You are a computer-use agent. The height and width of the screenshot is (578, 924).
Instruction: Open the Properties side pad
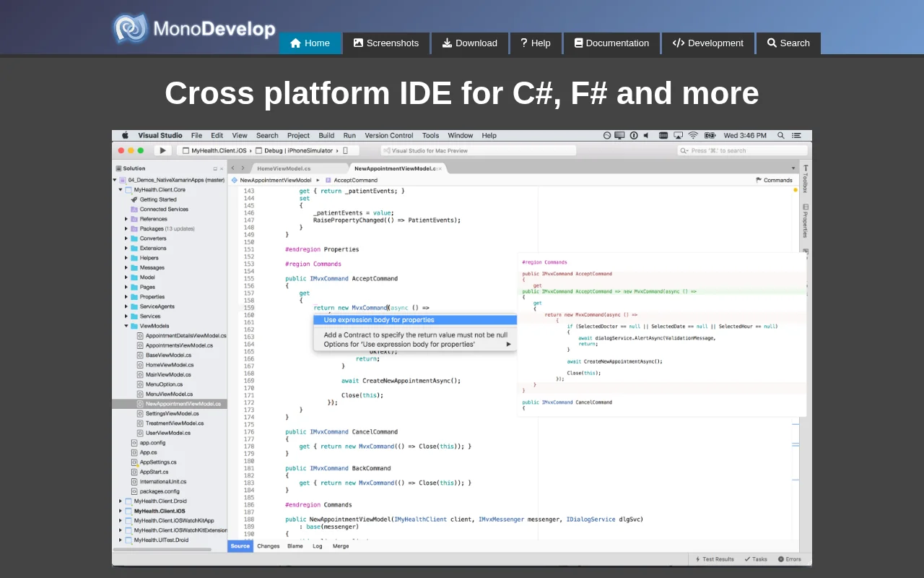point(806,221)
